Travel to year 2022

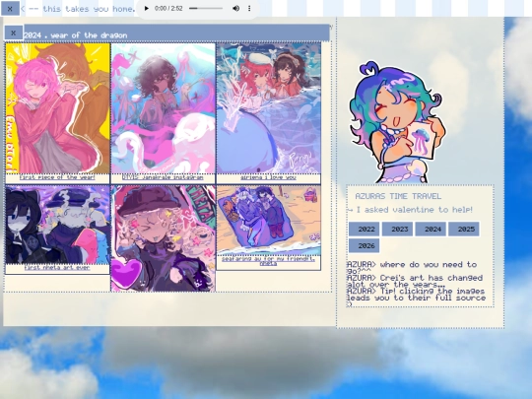point(365,229)
